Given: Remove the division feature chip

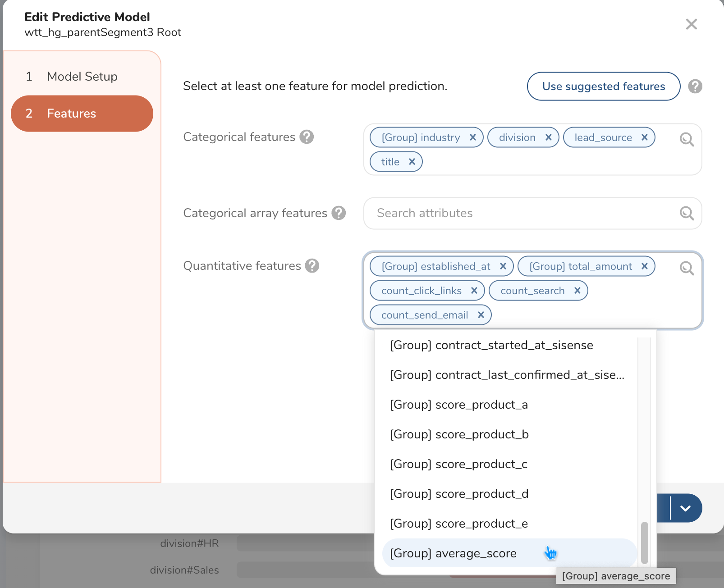Looking at the screenshot, I should point(549,137).
